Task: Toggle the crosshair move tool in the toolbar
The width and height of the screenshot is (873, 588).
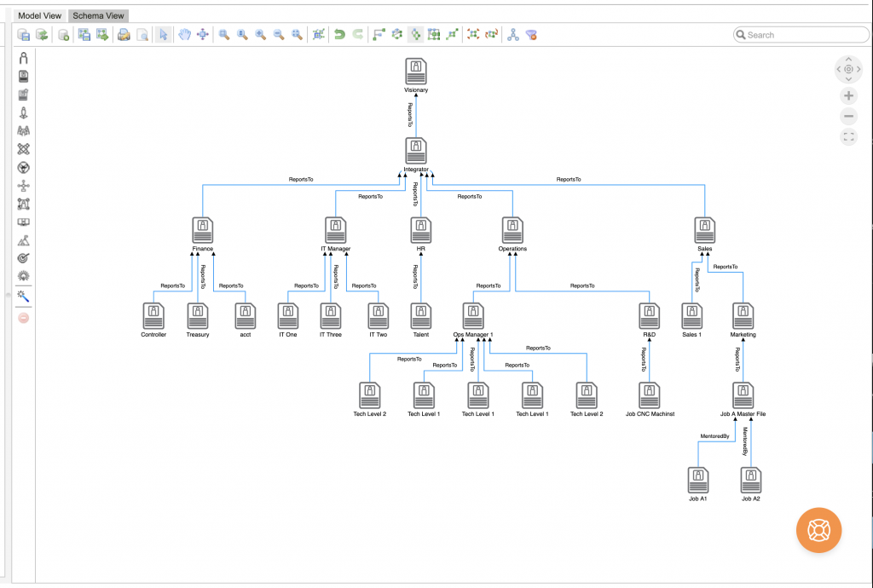Action: point(201,34)
